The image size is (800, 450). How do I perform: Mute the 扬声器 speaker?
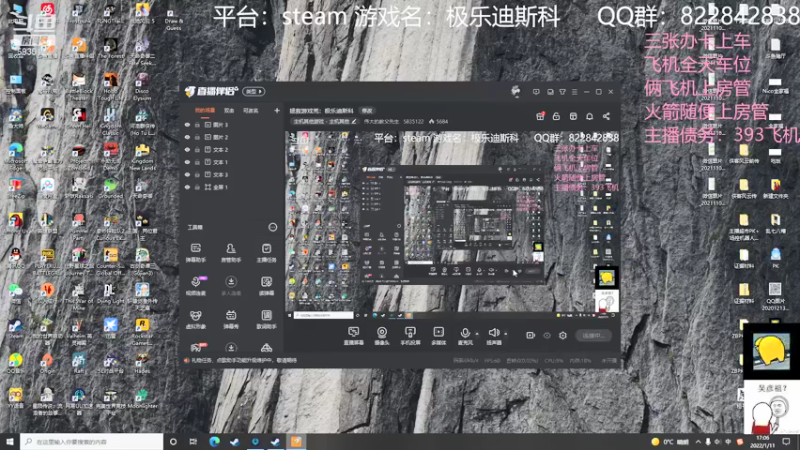pyautogui.click(x=493, y=336)
